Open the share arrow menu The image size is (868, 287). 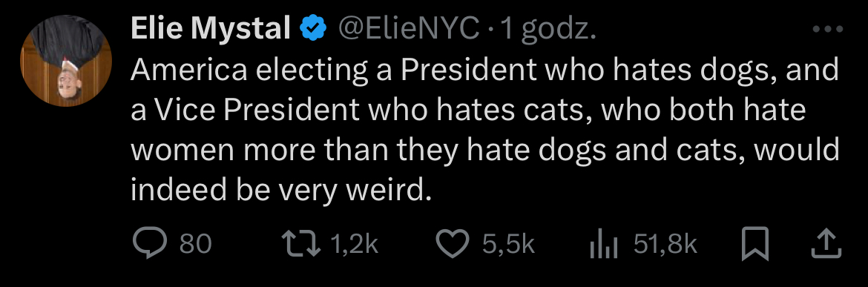pyautogui.click(x=827, y=244)
